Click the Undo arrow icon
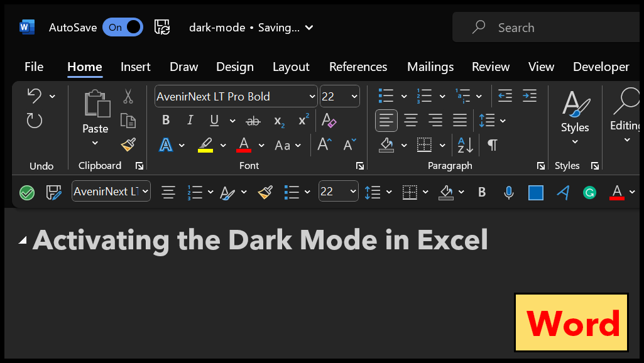This screenshot has height=363, width=644. pos(35,95)
